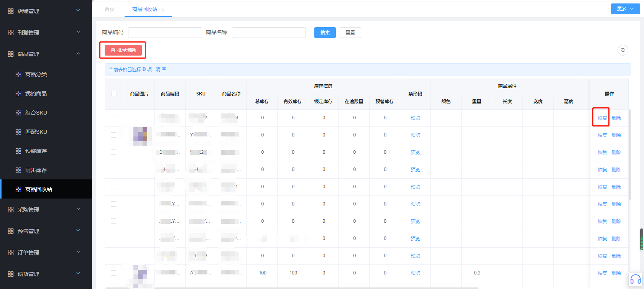Viewport: 644px width, 289px height.
Task: Expand the 店铺管理 menu chevron
Action: click(x=78, y=10)
